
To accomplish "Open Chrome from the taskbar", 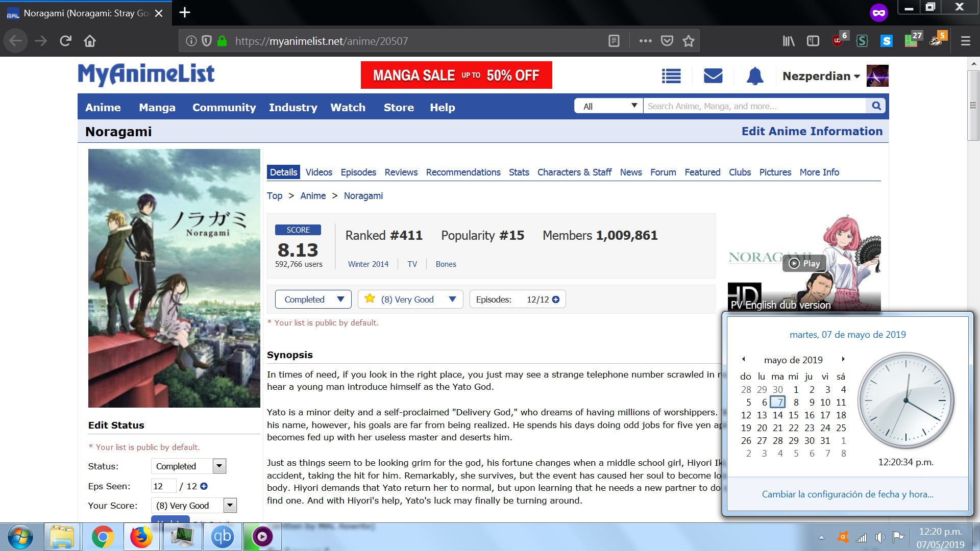I will click(x=103, y=537).
